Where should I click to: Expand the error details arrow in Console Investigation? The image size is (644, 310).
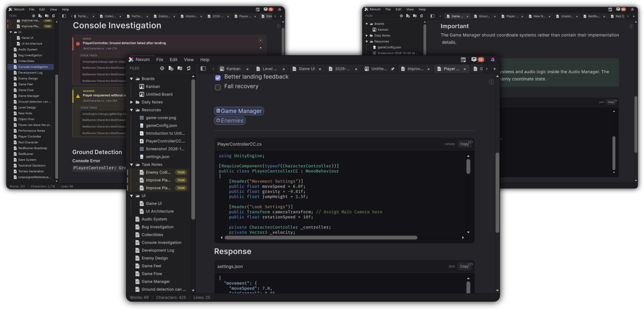point(261,48)
